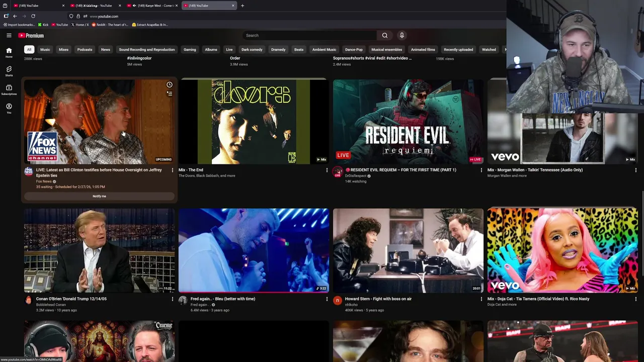The height and width of the screenshot is (362, 644).
Task: Go to YouTube Premium logo home
Action: 31,36
